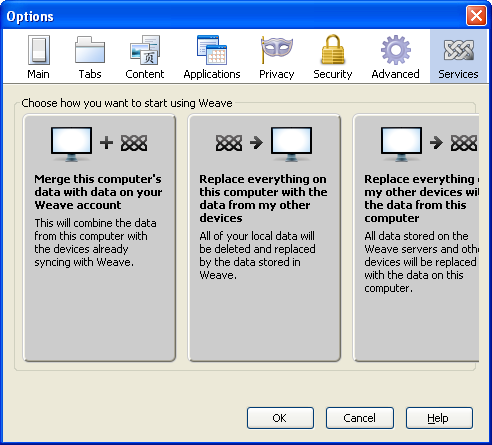Click monitor icon in Replace other devices card
Screen dimensions: 492x445
pos(401,144)
